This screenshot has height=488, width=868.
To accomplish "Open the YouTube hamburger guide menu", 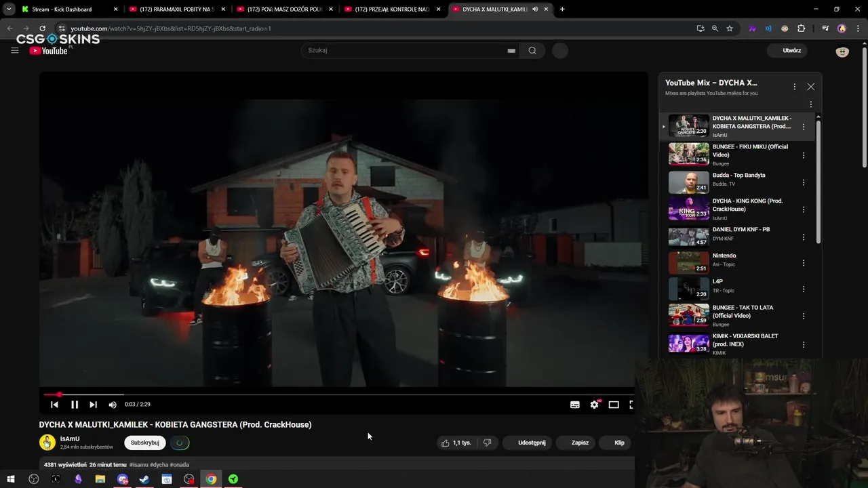I will coord(15,50).
